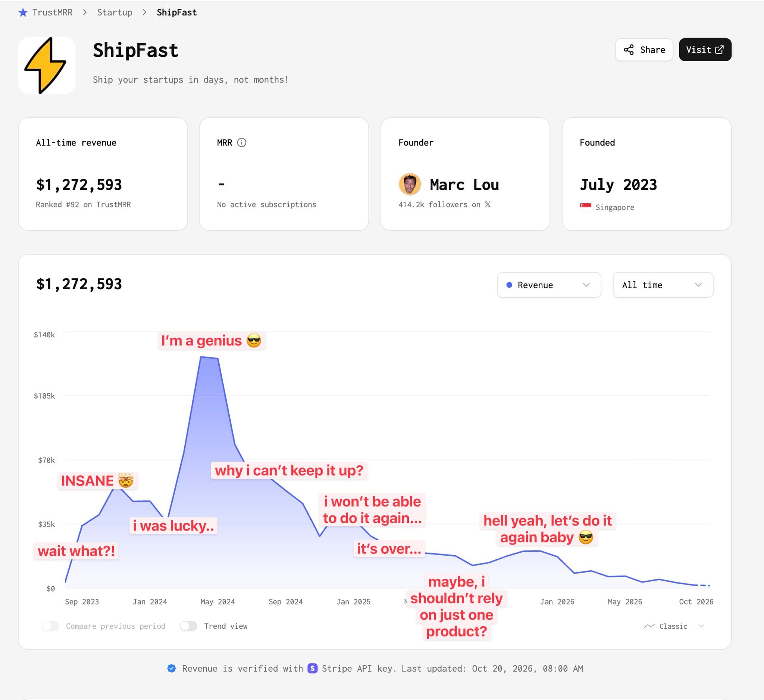Open the Marc Lou founder name

tap(464, 185)
